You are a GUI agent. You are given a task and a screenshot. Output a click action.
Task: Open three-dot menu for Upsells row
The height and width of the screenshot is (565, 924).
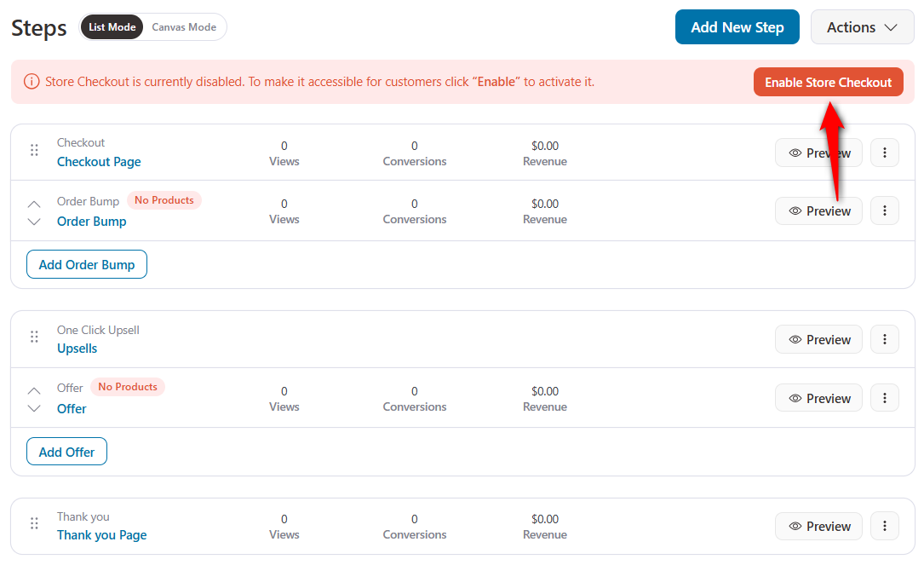884,339
